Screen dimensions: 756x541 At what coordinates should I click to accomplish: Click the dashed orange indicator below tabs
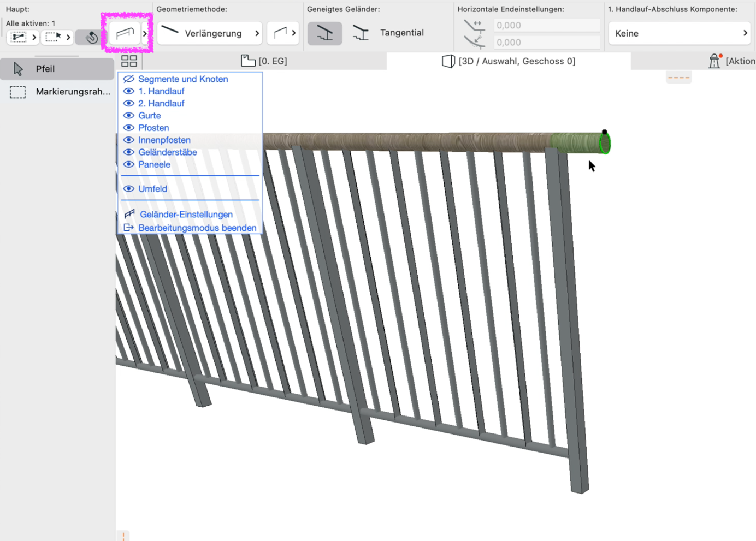(679, 78)
